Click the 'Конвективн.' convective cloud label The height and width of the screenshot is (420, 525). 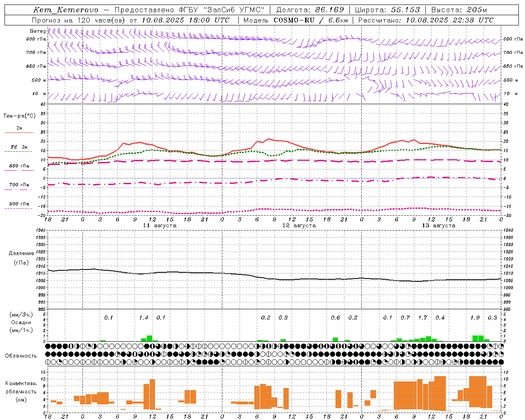click(21, 383)
